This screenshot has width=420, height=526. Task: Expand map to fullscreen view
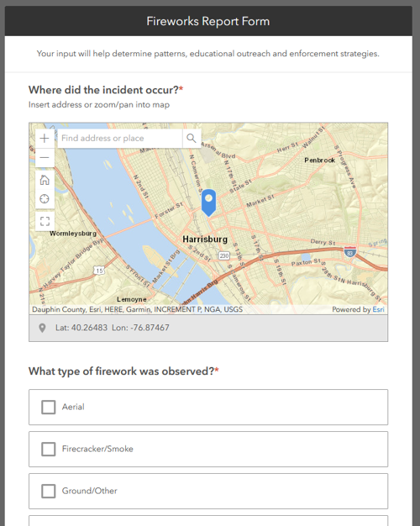pyautogui.click(x=45, y=221)
